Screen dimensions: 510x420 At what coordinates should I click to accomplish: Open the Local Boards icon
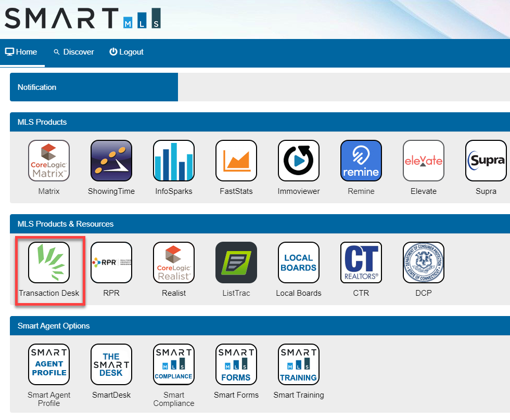click(x=299, y=262)
